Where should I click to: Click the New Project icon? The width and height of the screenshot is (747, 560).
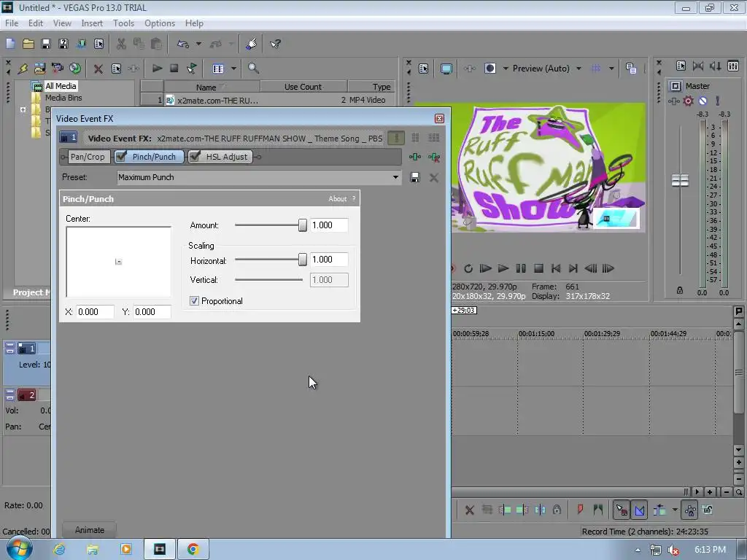(10, 44)
